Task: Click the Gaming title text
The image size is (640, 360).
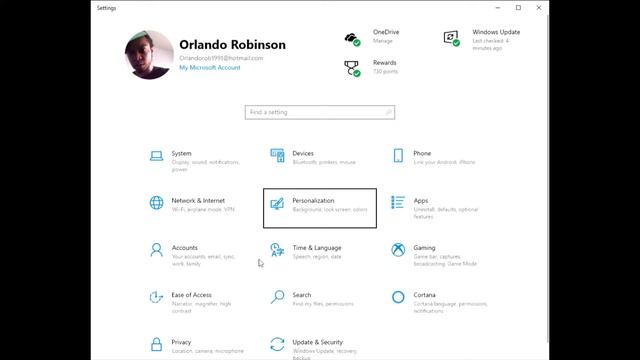Action: coord(424,248)
